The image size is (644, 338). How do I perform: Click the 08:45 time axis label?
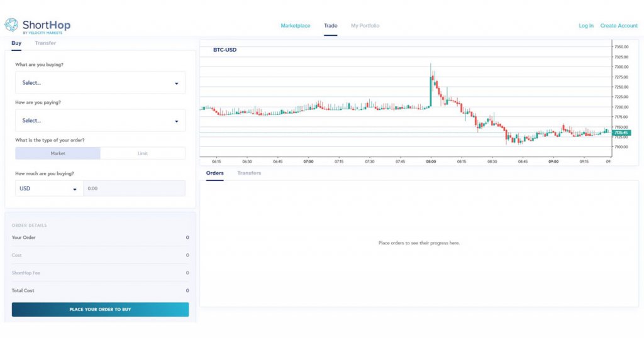point(523,161)
